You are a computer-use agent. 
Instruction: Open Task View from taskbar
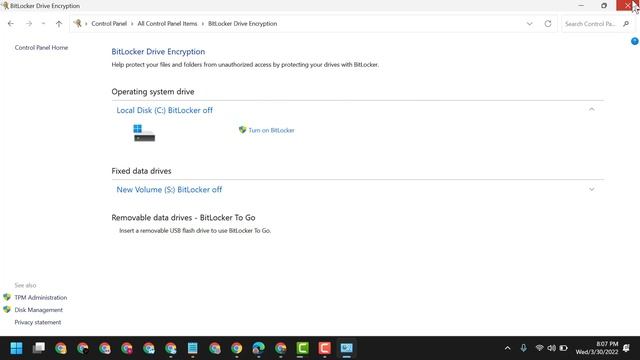pyautogui.click(x=39, y=348)
